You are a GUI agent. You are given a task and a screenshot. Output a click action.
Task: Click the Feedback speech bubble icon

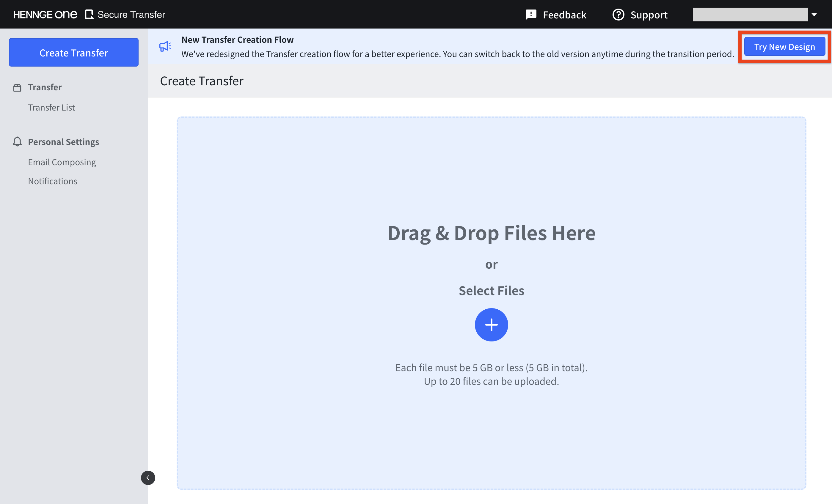pos(530,14)
